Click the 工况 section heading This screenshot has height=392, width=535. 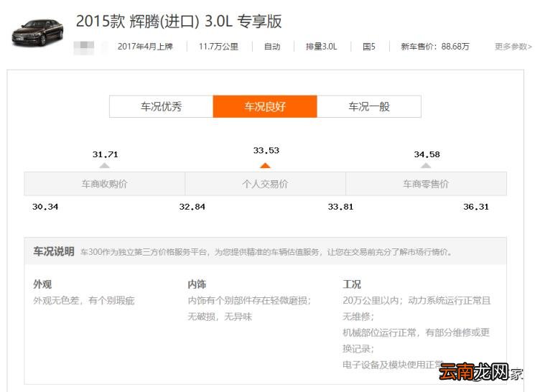(x=352, y=284)
